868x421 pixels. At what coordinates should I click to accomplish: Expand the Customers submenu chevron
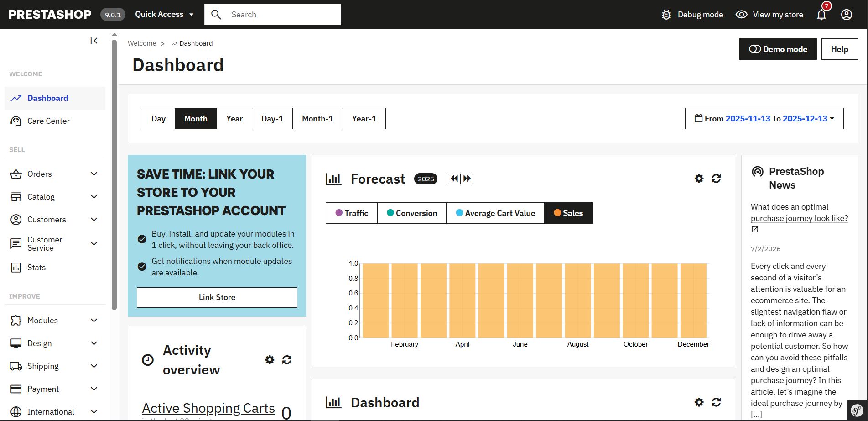94,220
